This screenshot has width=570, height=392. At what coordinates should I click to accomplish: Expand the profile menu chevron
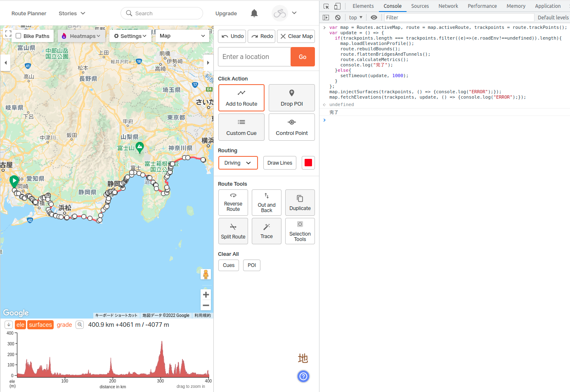294,13
